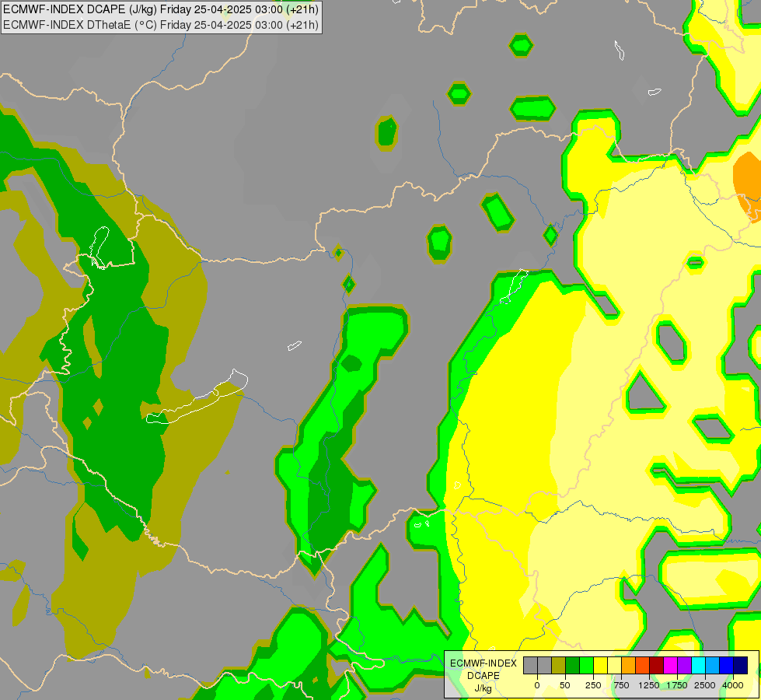Screen dimensions: 761x700
Task: Click the legend value "50"
Action: coord(565,685)
